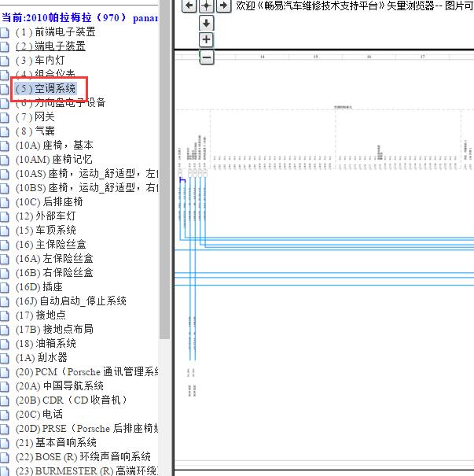Click the page icon beside (8) 气囊

pyautogui.click(x=4, y=131)
